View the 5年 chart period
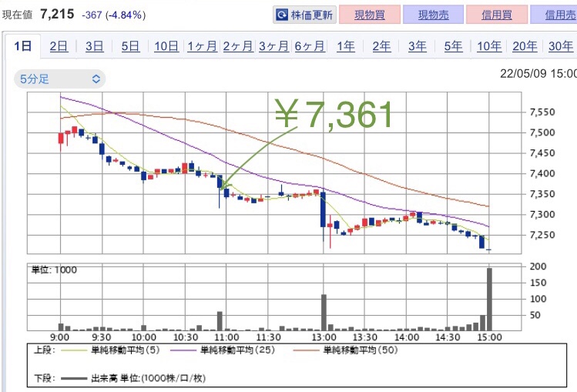Image resolution: width=577 pixels, height=392 pixels. 453,46
